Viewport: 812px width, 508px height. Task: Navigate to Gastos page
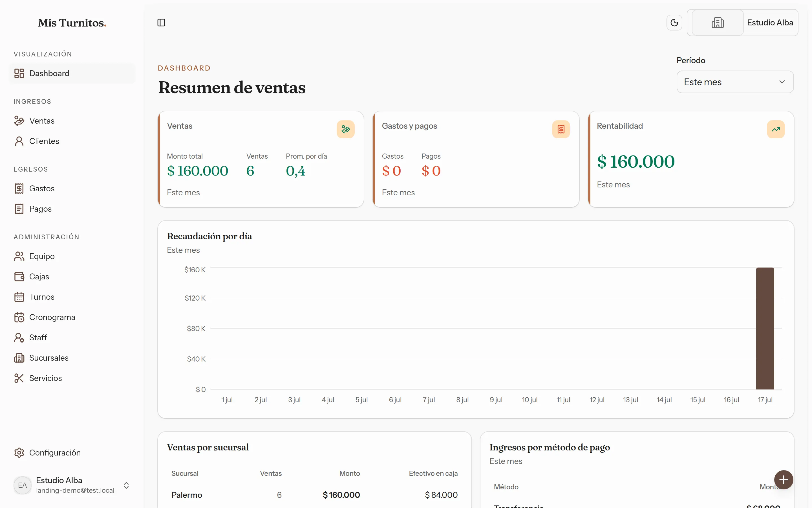coord(72,189)
